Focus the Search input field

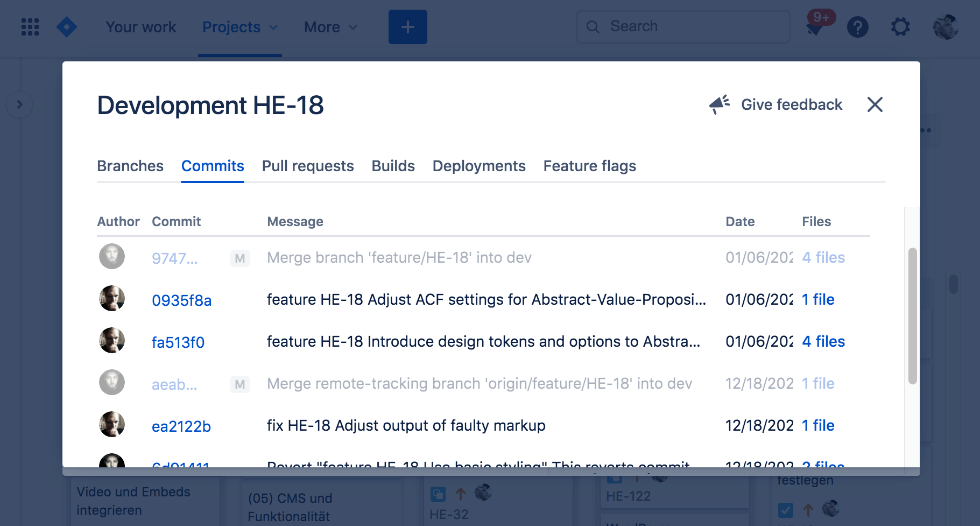point(683,26)
